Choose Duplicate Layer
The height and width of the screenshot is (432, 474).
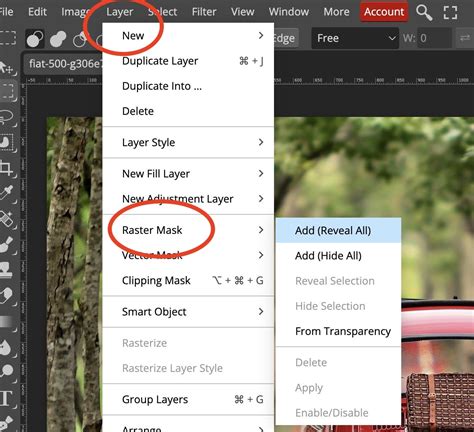coord(188,61)
